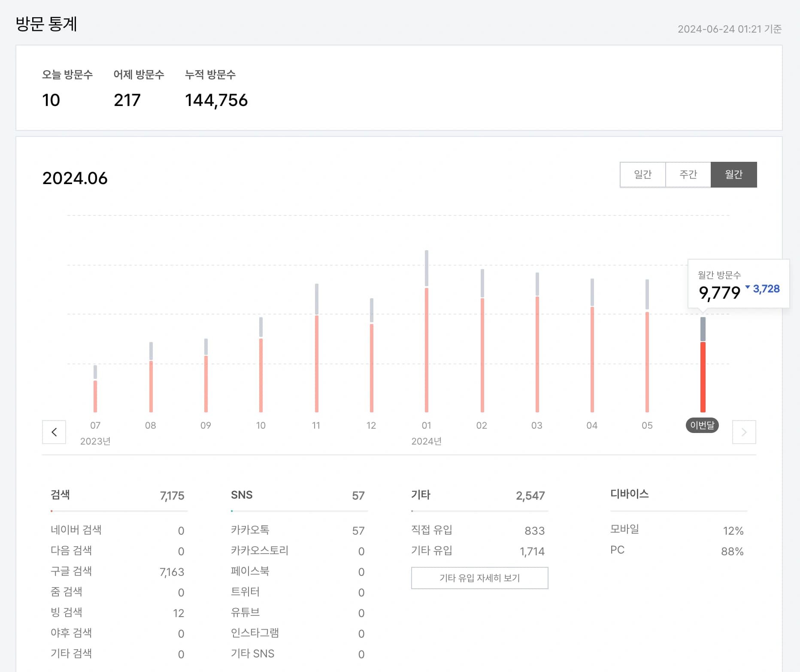Click 어제 방문수 value 217
800x672 pixels.
[x=127, y=100]
